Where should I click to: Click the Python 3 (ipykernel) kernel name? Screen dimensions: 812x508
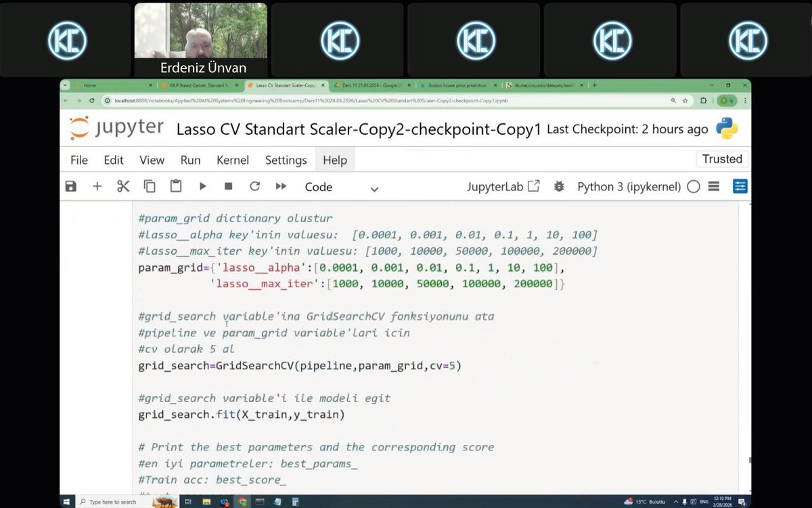[x=629, y=186]
